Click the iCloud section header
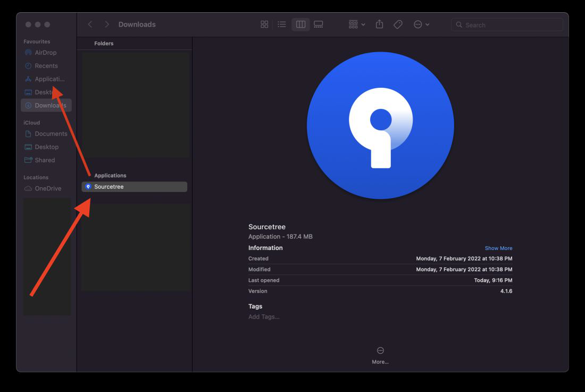The width and height of the screenshot is (585, 392). 32,122
